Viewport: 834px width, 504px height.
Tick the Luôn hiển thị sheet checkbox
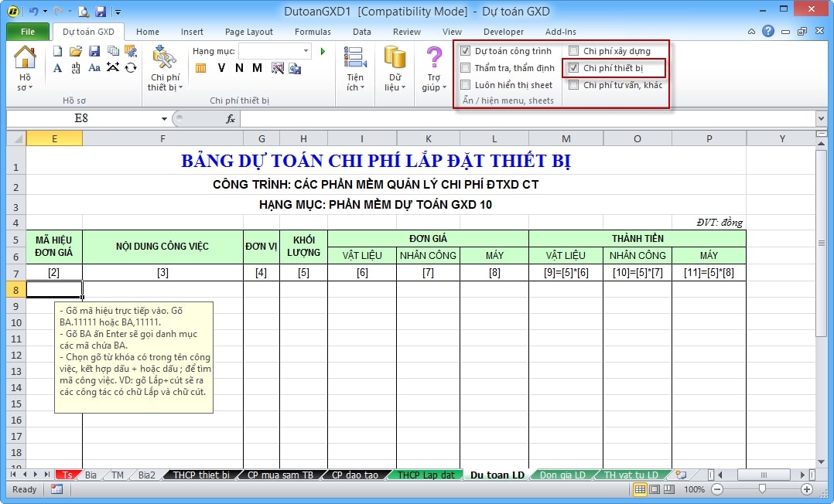(465, 85)
